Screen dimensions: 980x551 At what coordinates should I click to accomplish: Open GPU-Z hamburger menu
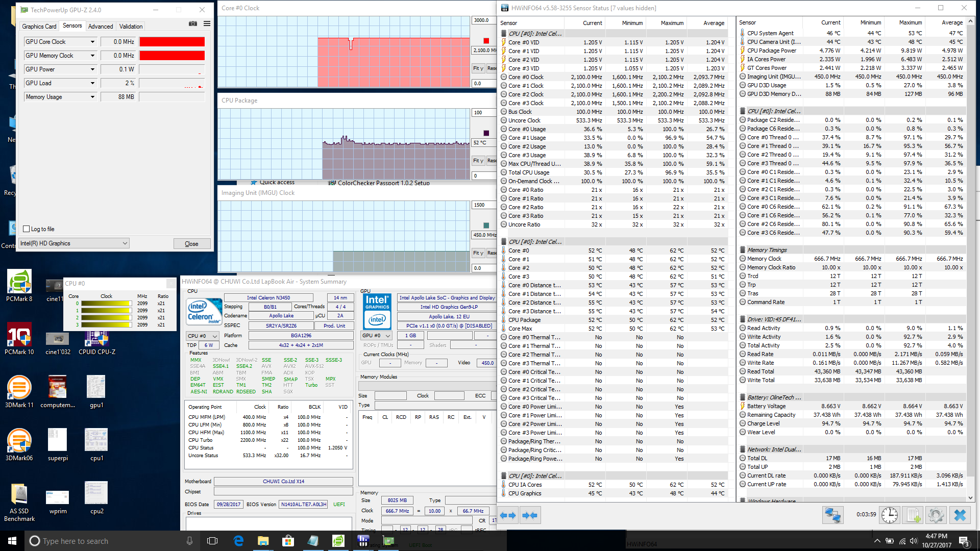(207, 24)
